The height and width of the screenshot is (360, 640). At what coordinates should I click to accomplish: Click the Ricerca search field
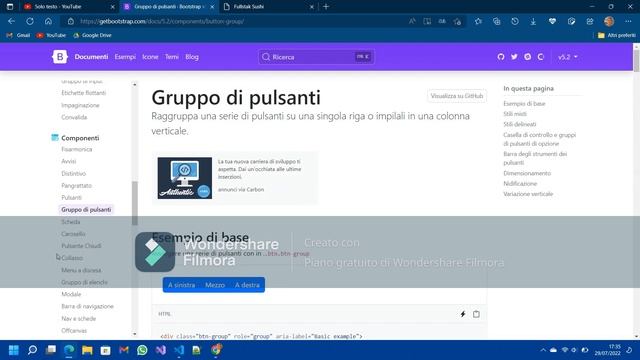[316, 57]
